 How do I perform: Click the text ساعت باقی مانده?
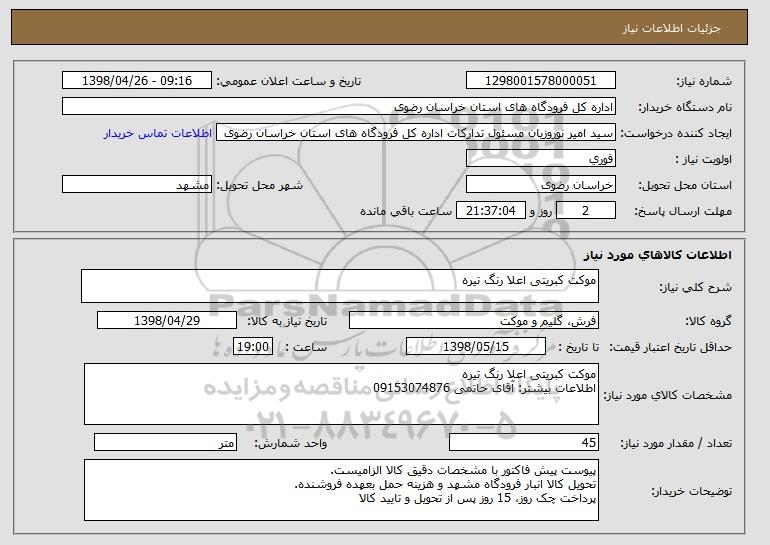406,211
